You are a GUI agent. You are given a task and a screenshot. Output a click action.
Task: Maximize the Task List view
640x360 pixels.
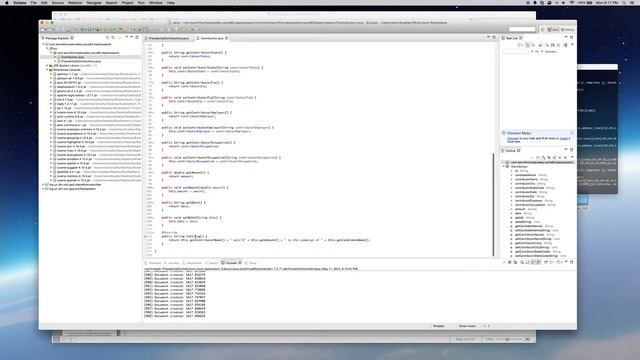(571, 37)
